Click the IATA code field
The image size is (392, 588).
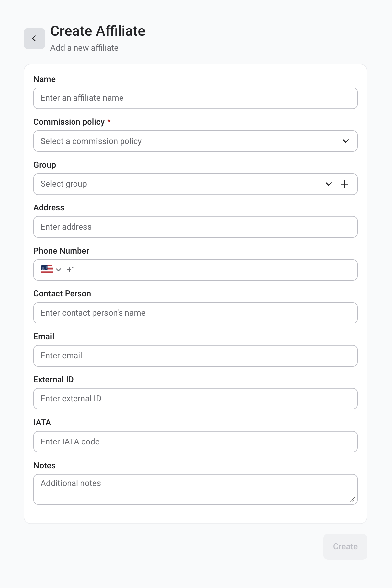195,442
